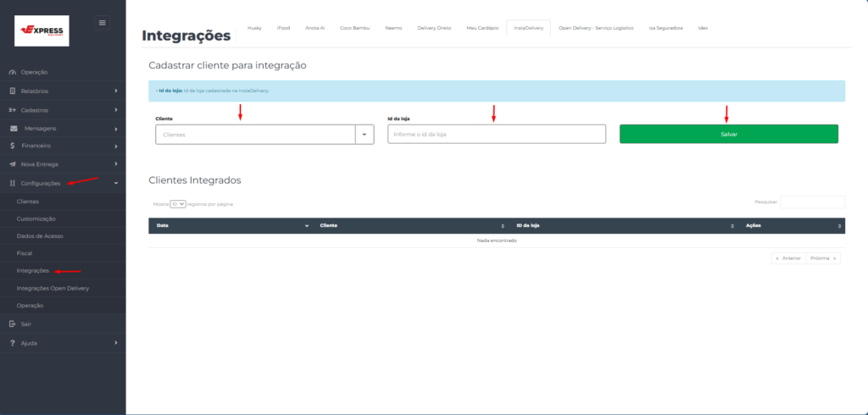Open the Clientes dropdown arrow

tap(364, 135)
